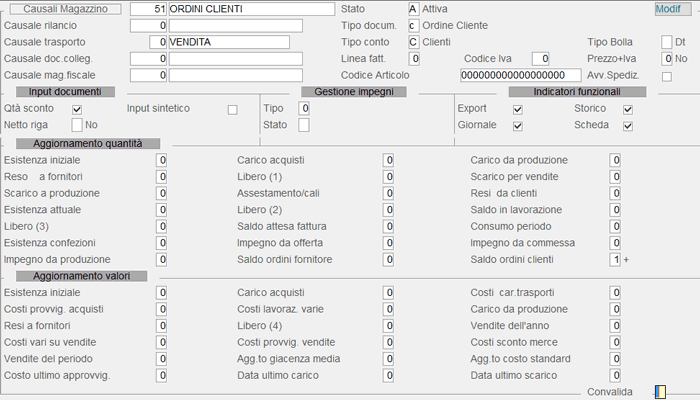Click the Codice iva input field
The width and height of the screenshot is (700, 400).
pyautogui.click(x=540, y=59)
